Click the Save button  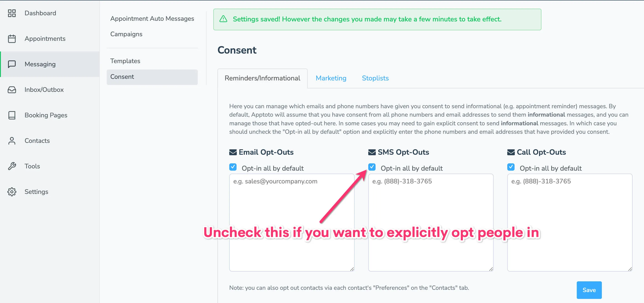point(589,290)
